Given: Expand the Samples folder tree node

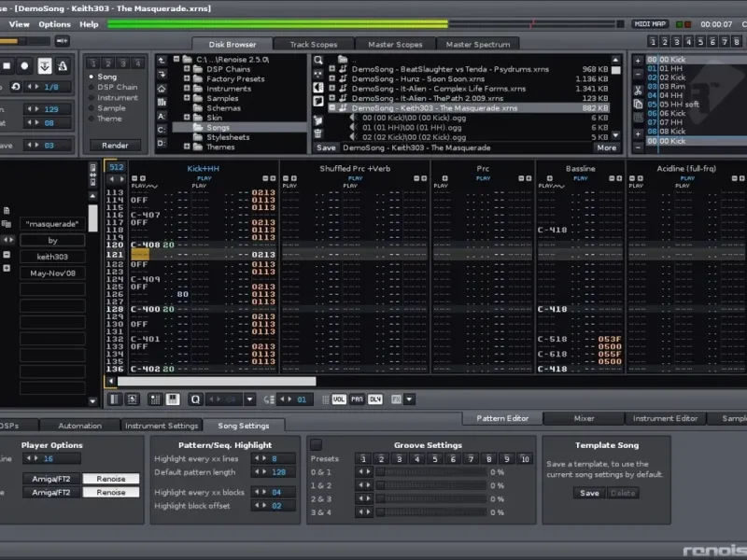Looking at the screenshot, I should [x=187, y=98].
